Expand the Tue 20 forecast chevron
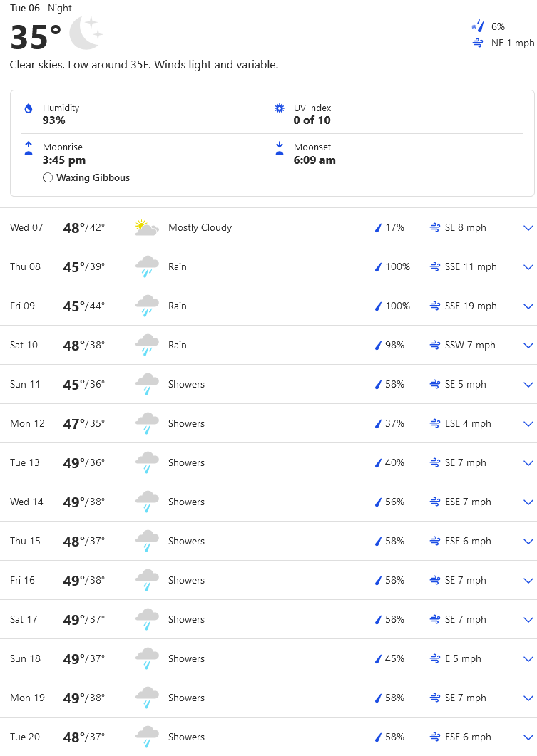 tap(528, 737)
